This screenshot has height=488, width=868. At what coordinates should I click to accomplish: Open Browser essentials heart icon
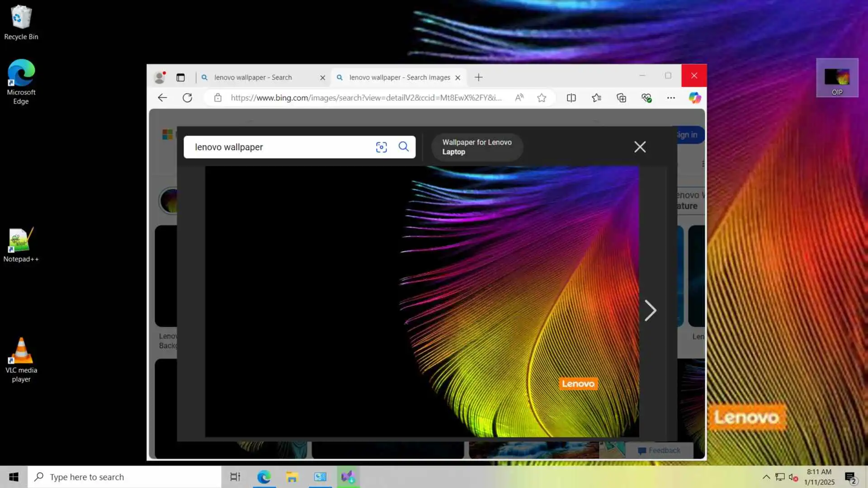(646, 98)
